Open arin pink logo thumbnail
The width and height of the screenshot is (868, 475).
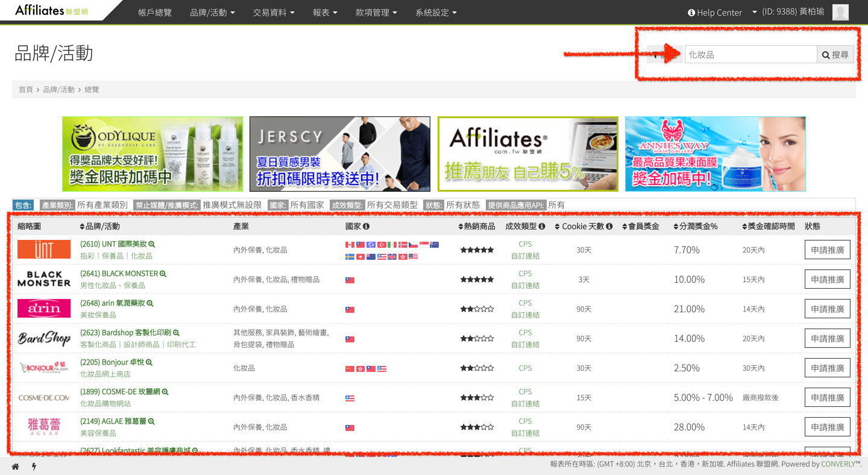(44, 309)
